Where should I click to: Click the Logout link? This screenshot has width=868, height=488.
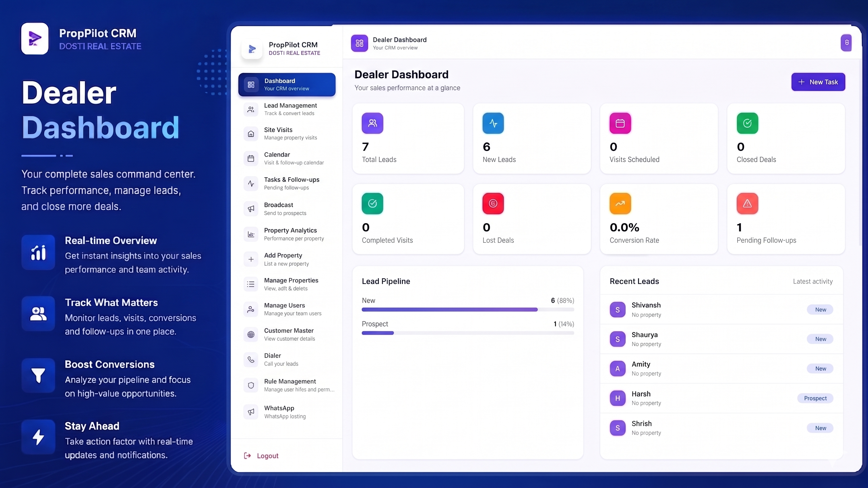tap(261, 456)
